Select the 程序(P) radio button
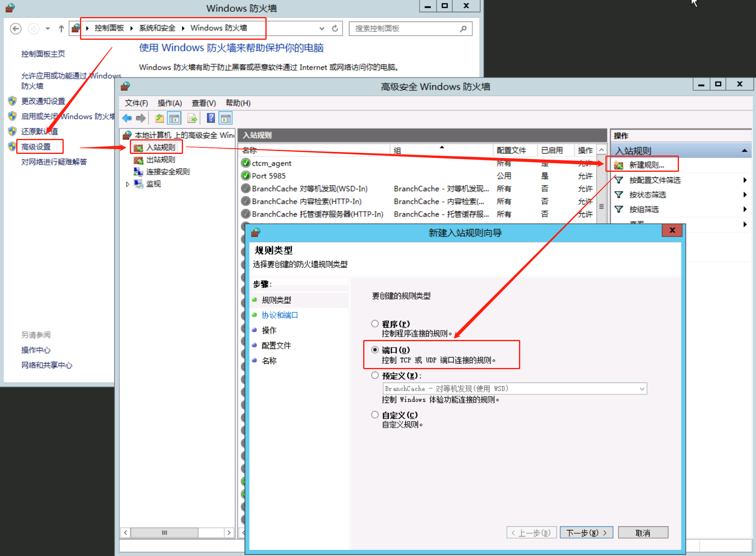The image size is (756, 556). coord(375,324)
